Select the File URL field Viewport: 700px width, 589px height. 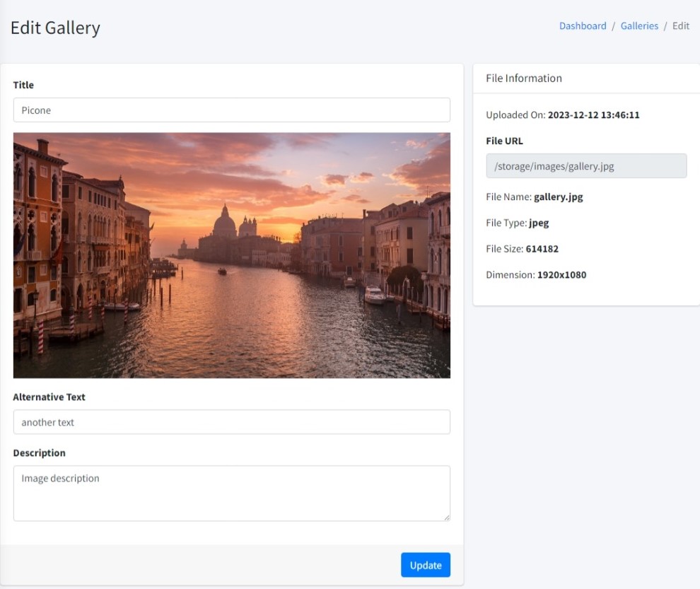[586, 165]
